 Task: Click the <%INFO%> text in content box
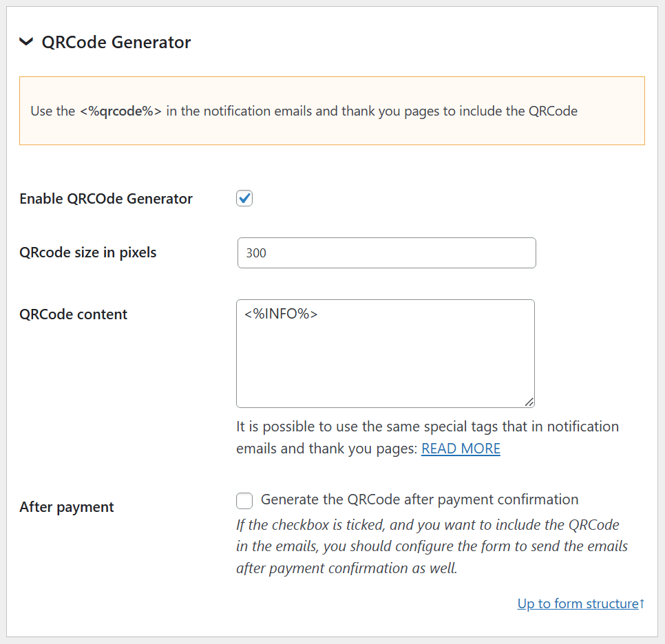(x=281, y=314)
